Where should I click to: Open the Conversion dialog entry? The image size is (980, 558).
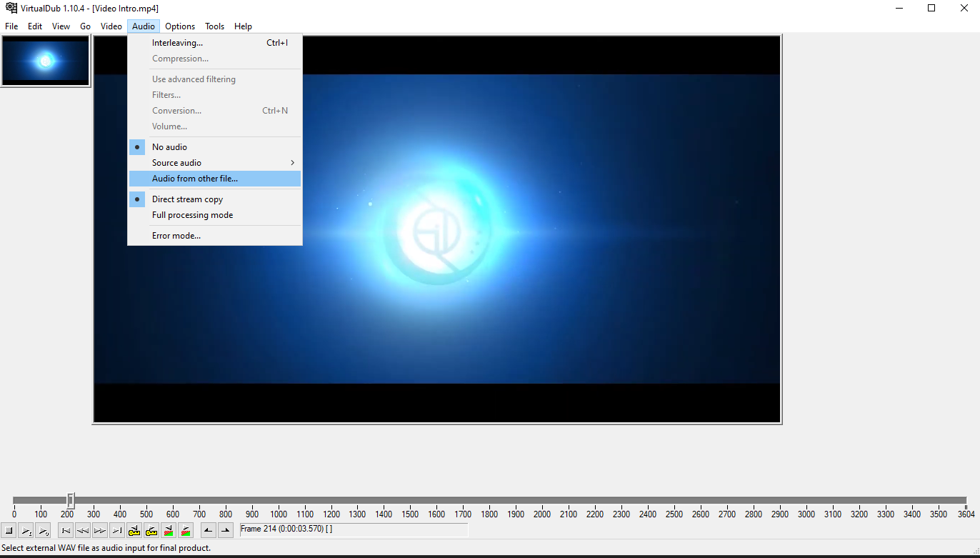pyautogui.click(x=177, y=110)
